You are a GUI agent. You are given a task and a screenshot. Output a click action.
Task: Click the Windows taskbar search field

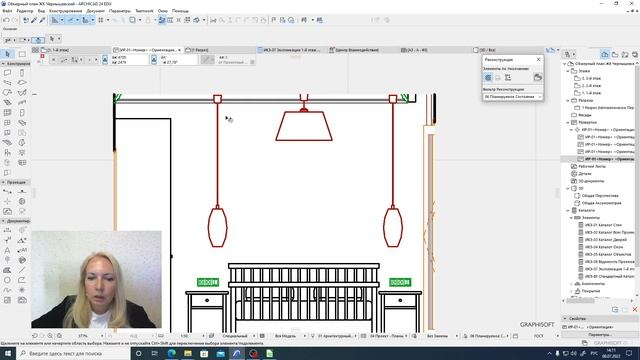click(74, 353)
